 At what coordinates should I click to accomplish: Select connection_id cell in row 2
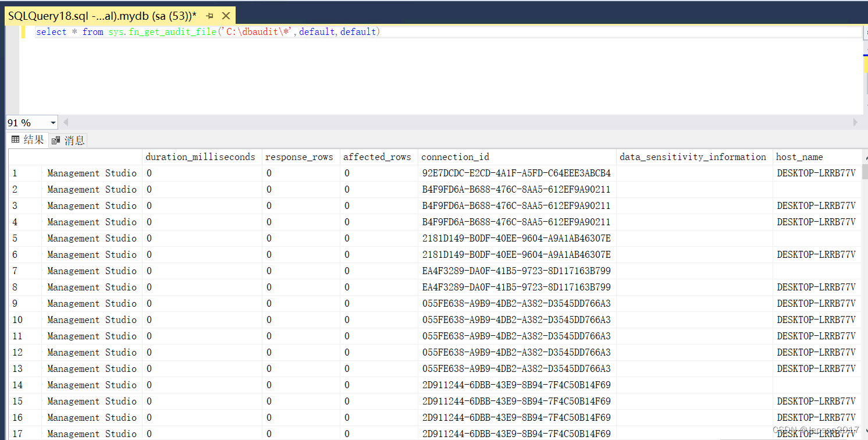click(517, 190)
